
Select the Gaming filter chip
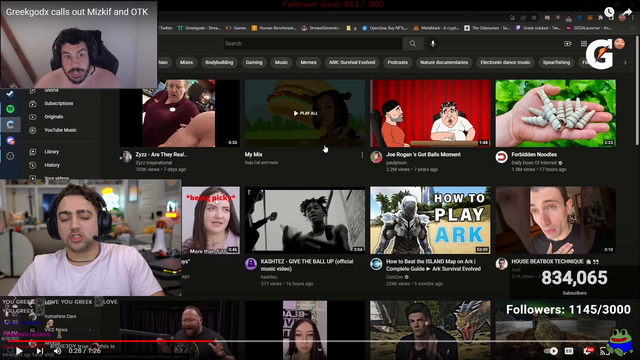tap(254, 62)
